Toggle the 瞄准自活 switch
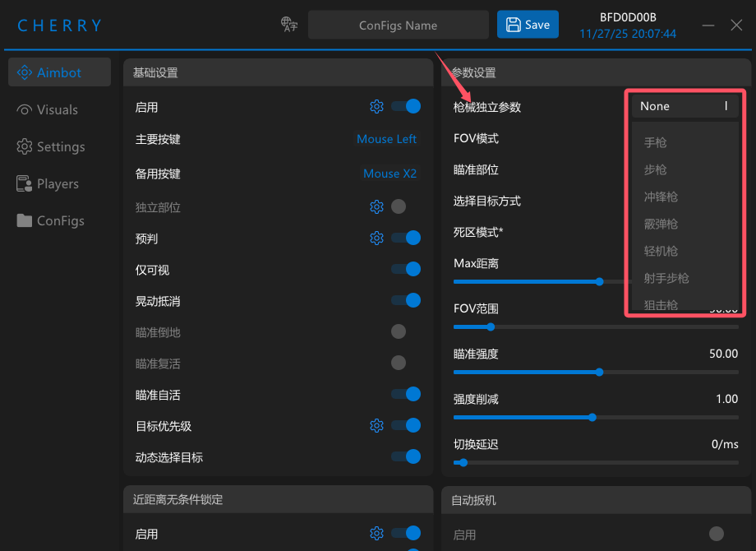The height and width of the screenshot is (551, 756). click(x=406, y=394)
